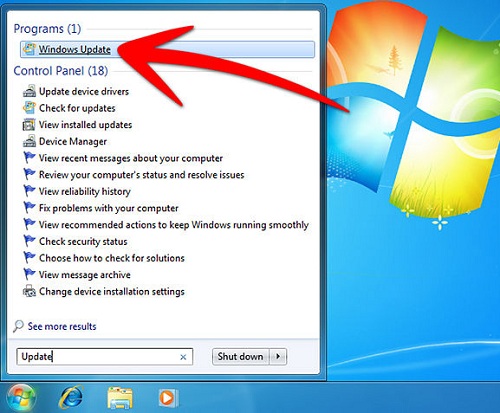Image resolution: width=500 pixels, height=413 pixels.
Task: Click flag icon beside Fix problems with your computer
Action: click(29, 207)
